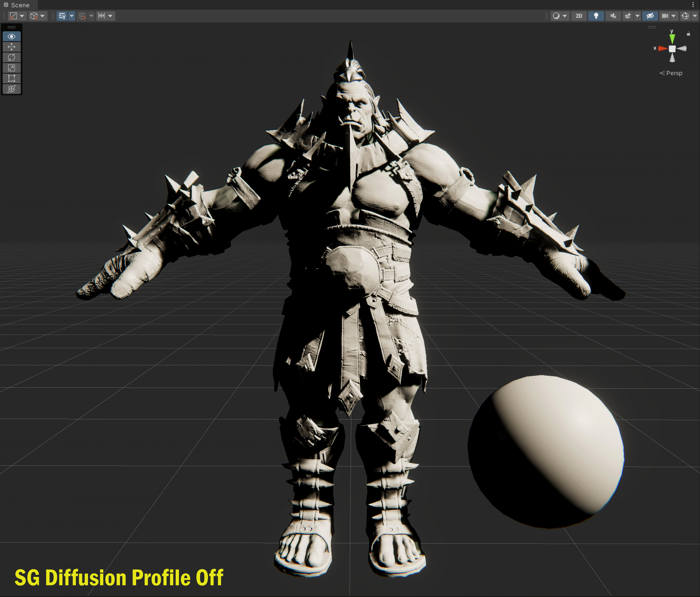
Task: Open the three-dot Scene window menu
Action: (693, 5)
